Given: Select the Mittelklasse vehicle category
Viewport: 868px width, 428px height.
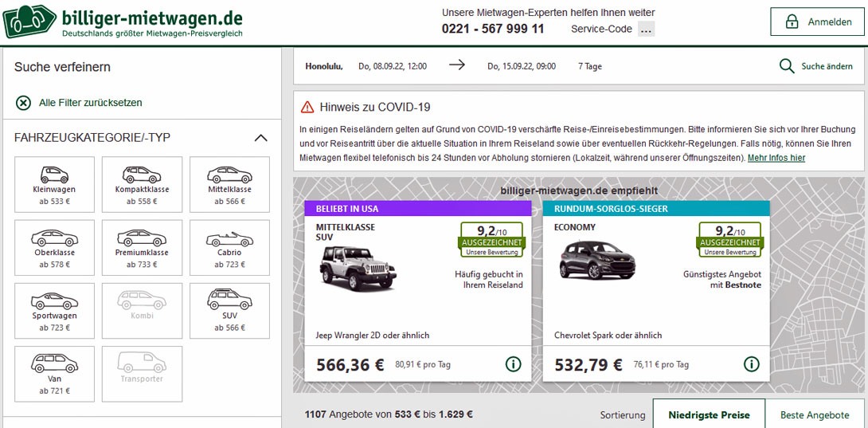Looking at the screenshot, I should (229, 185).
